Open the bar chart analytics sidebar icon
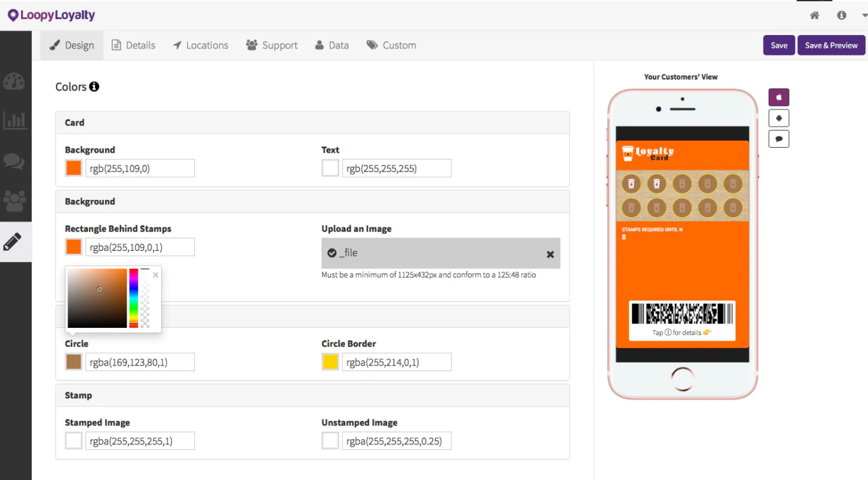Image resolution: width=868 pixels, height=480 pixels. coord(14,120)
